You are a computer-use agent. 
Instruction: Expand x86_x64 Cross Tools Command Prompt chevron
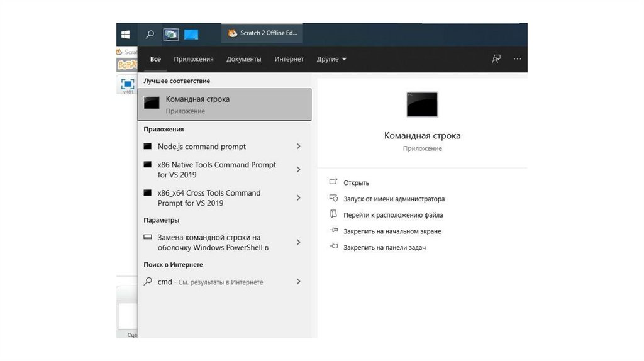click(x=299, y=197)
